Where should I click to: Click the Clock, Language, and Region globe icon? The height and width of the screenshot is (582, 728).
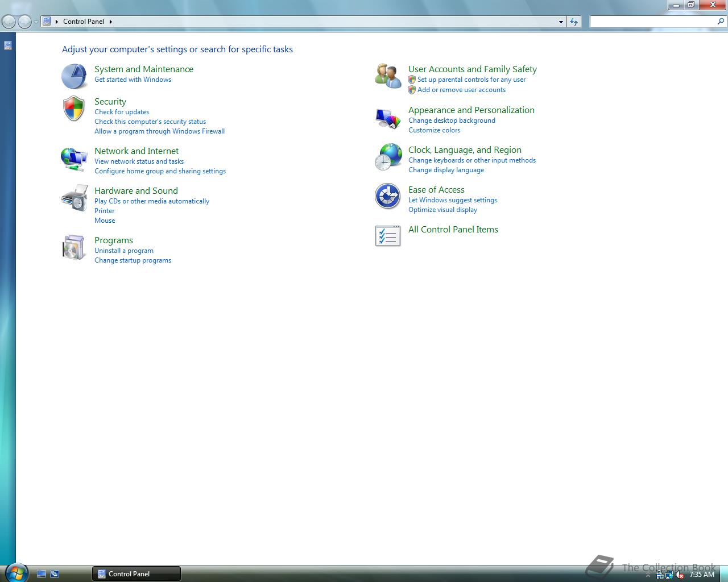388,157
